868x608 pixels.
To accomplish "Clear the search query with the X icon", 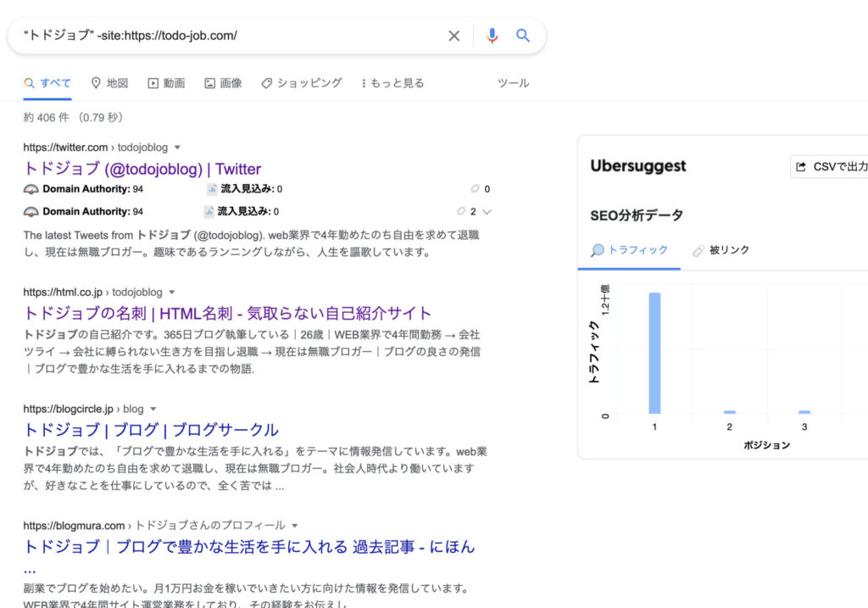I will (454, 36).
